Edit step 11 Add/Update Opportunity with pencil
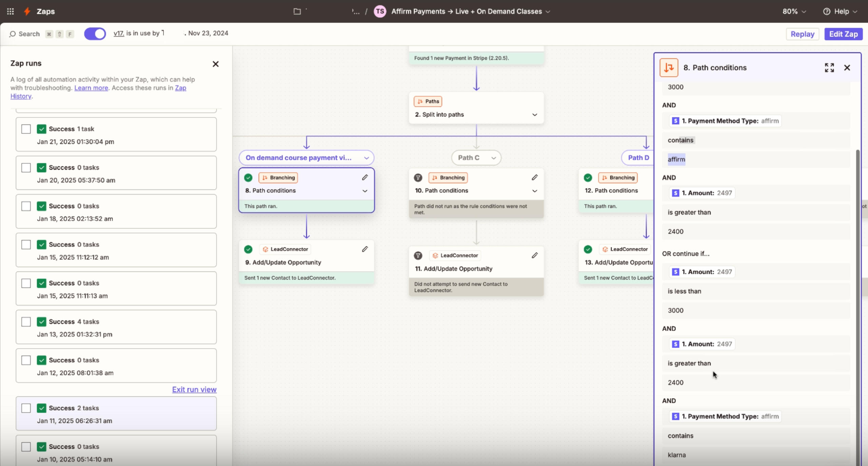The height and width of the screenshot is (466, 868). pos(535,255)
